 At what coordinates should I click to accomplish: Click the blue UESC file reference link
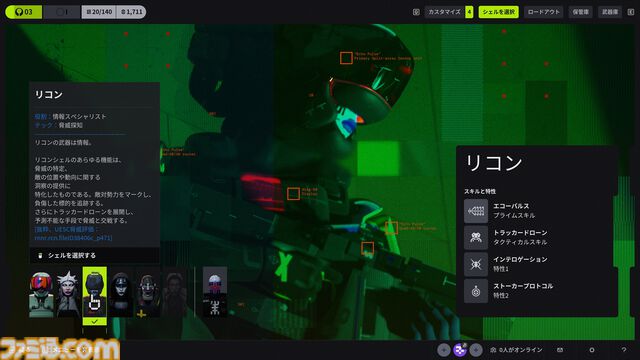(x=73, y=233)
